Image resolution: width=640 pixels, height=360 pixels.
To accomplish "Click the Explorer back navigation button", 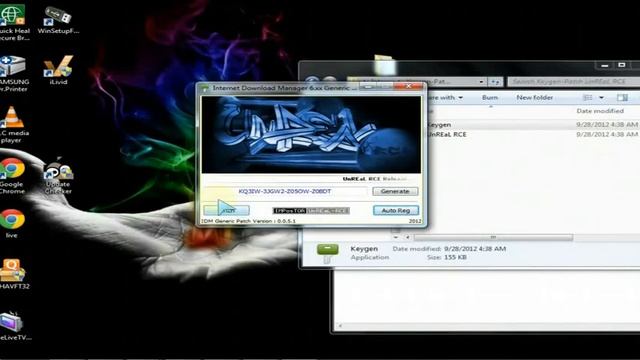I will tap(312, 80).
